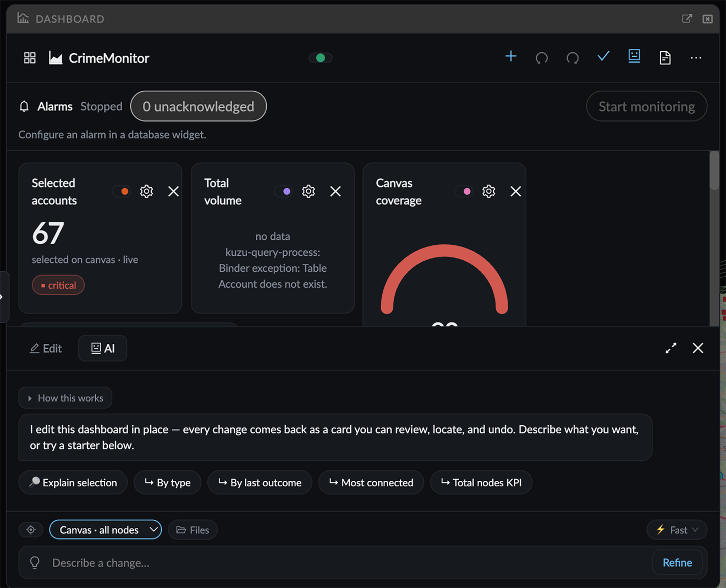Open the Canvas · all nodes dropdown
This screenshot has width=726, height=588.
point(106,530)
